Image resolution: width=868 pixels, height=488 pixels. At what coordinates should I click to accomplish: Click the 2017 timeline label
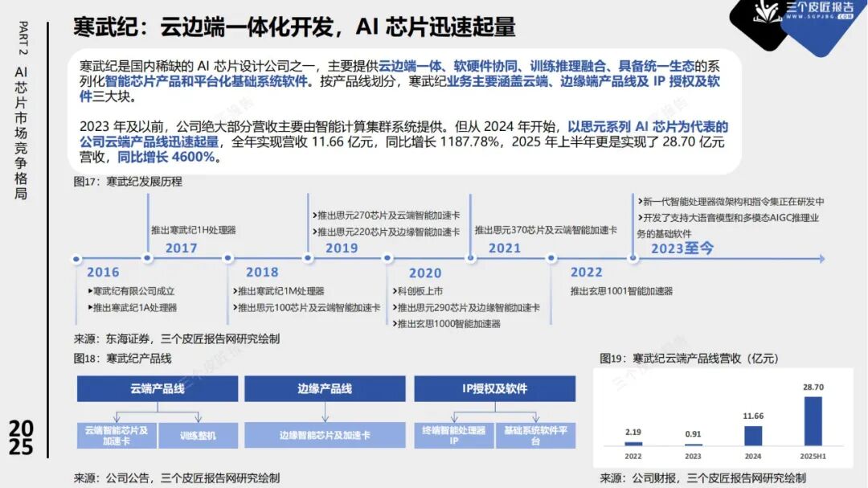click(x=181, y=248)
